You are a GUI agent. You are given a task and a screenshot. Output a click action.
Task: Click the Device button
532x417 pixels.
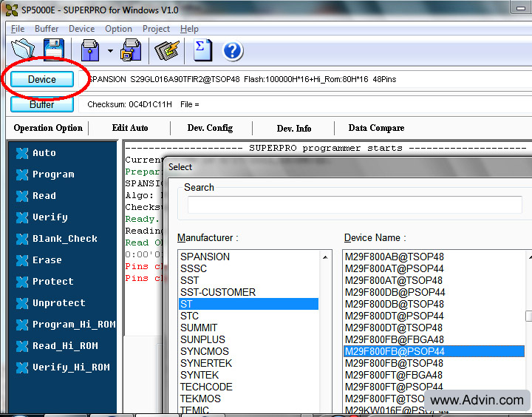(41, 79)
